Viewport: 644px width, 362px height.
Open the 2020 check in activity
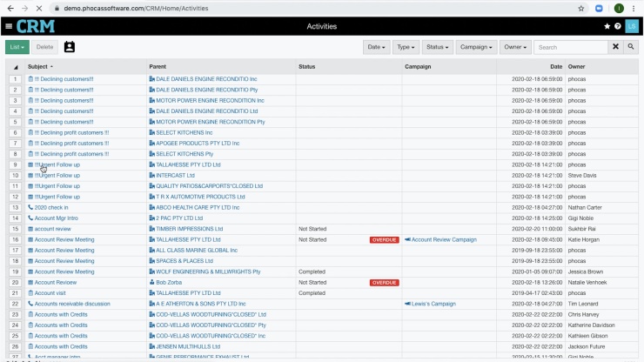[x=51, y=207]
